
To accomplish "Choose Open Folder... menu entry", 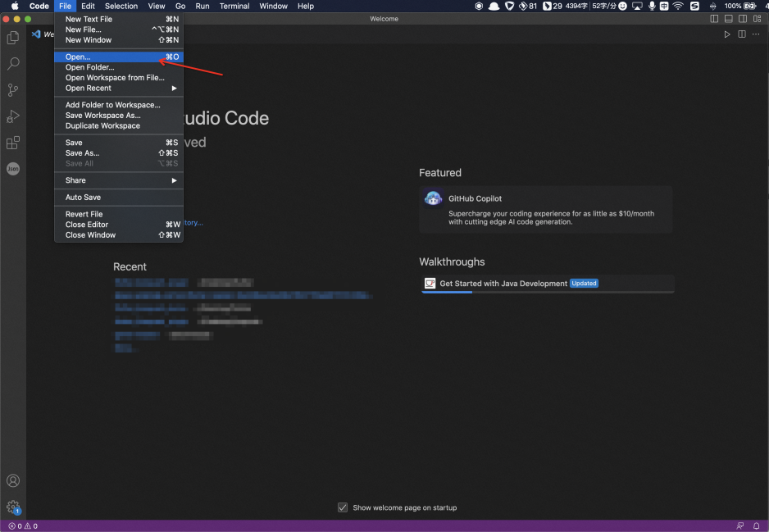I will coord(119,67).
